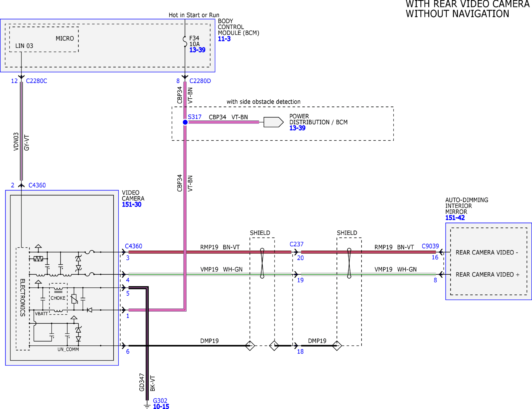Viewport: 532px width, 409px height.
Task: Click the BK-VT wire color label
Action: (x=153, y=383)
